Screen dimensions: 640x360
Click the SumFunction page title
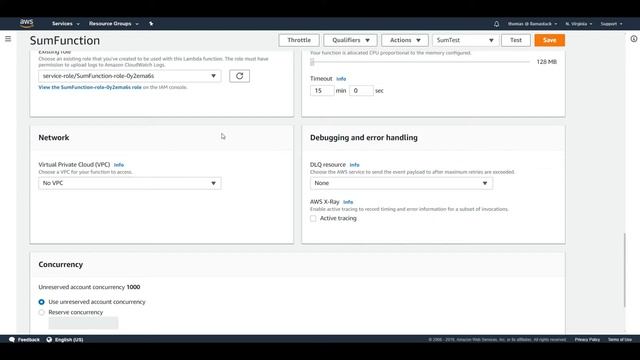[65, 40]
